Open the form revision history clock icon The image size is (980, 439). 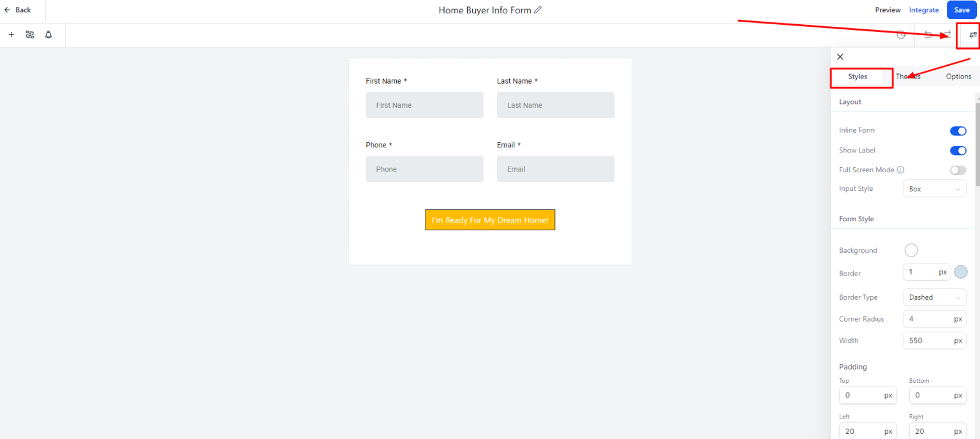901,34
